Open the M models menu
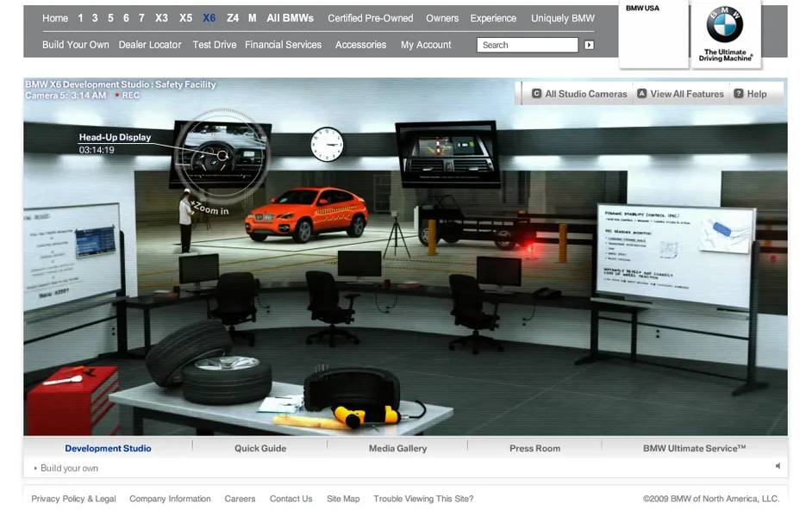The image size is (812, 517). pos(253,18)
